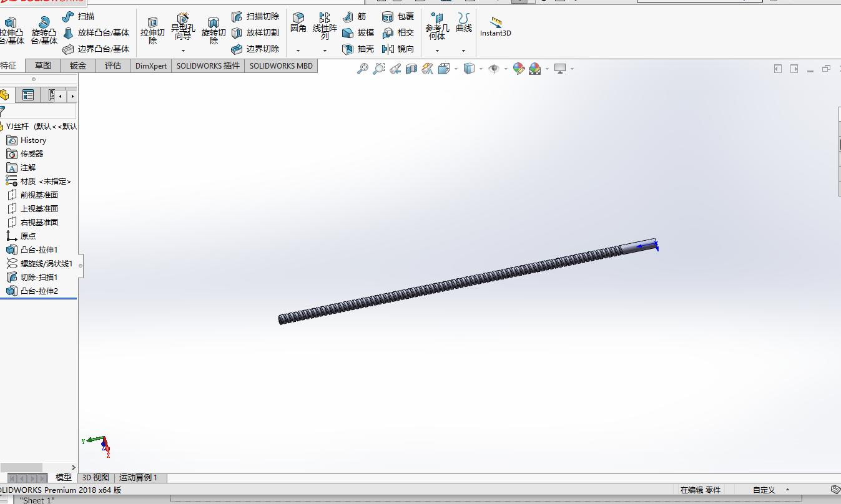Click Zoom to Fit in view toolbar
841x504 pixels.
pyautogui.click(x=363, y=69)
